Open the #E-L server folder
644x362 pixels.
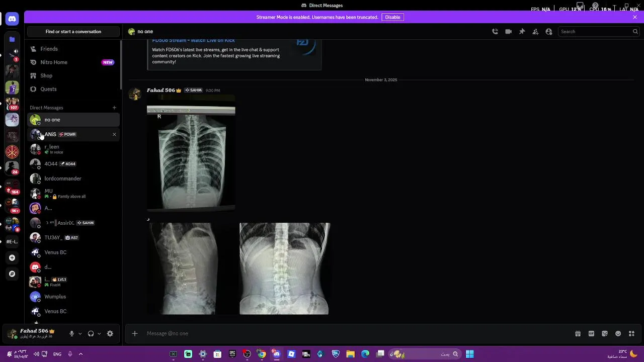[12, 242]
